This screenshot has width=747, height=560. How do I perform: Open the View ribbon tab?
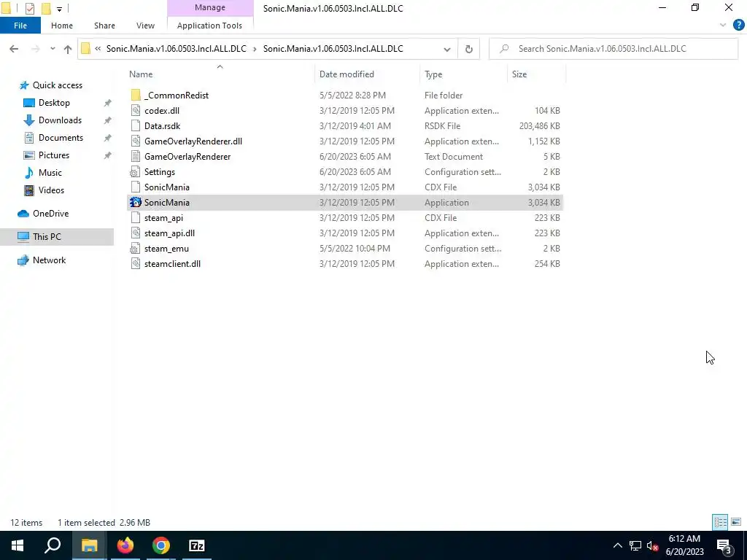click(x=145, y=26)
